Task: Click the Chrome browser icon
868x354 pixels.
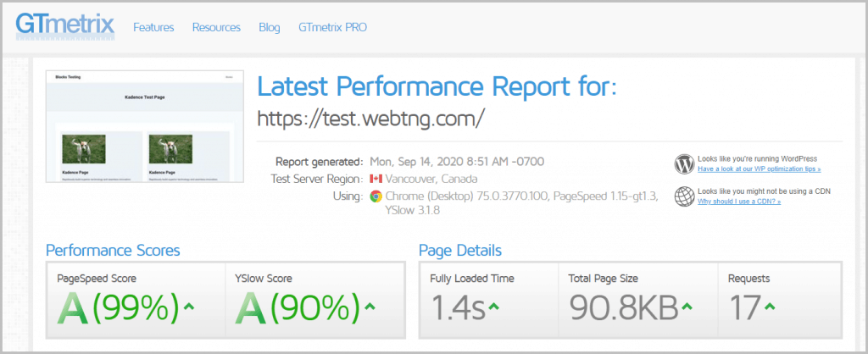Action: pos(376,196)
